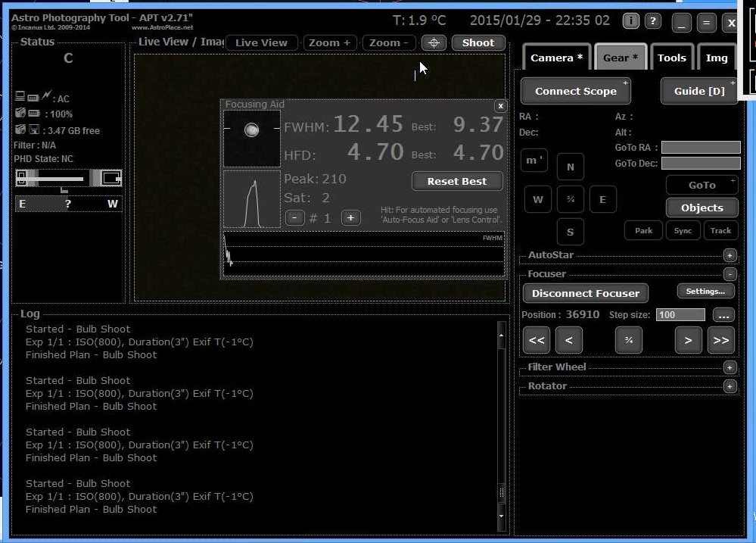The width and height of the screenshot is (756, 543).
Task: Click Disconnect Focuser button
Action: click(585, 293)
